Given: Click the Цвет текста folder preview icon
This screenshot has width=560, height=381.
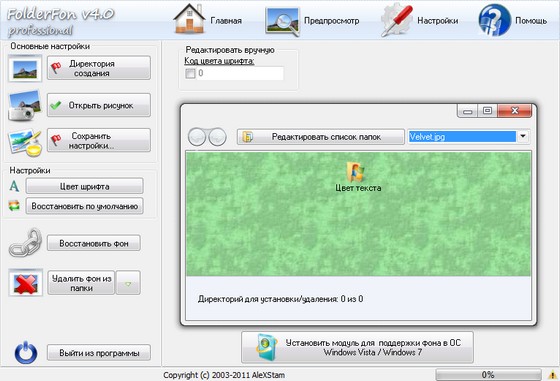Looking at the screenshot, I should tap(356, 171).
